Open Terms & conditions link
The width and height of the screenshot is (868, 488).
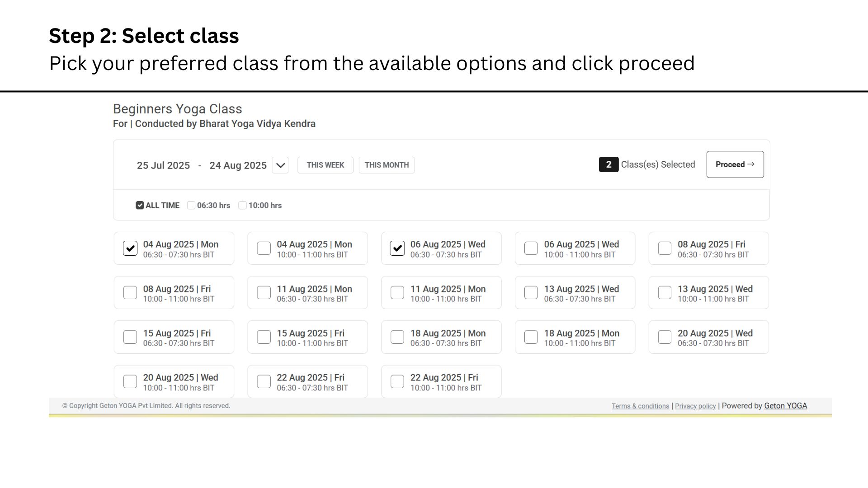click(x=640, y=406)
